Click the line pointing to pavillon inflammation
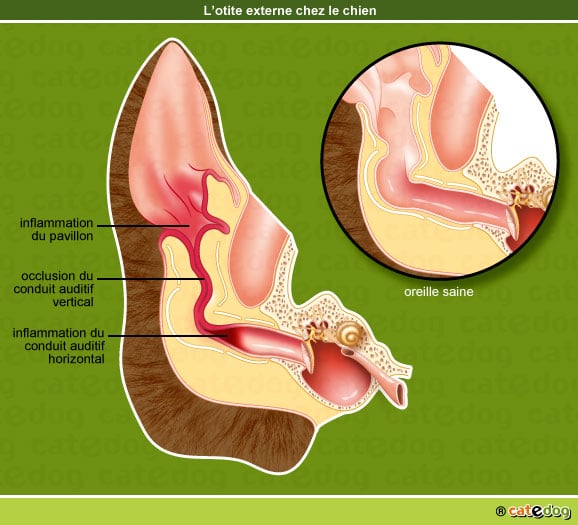The image size is (578, 525). point(144,225)
